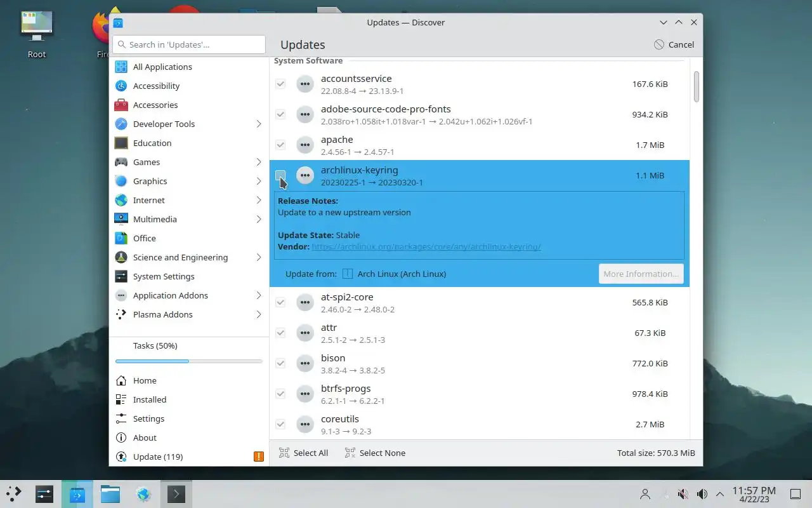Click the System Settings category icon
This screenshot has width=812, height=508.
point(121,276)
